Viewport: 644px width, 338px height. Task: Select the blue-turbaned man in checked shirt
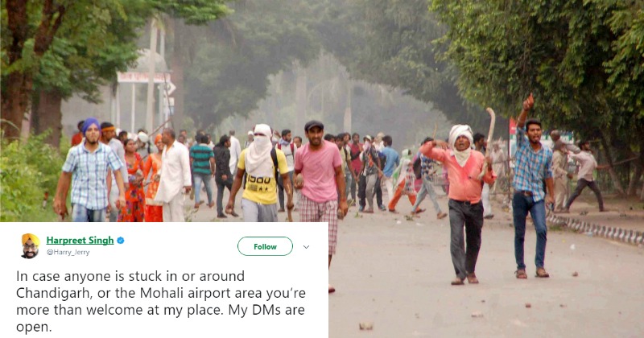click(89, 171)
